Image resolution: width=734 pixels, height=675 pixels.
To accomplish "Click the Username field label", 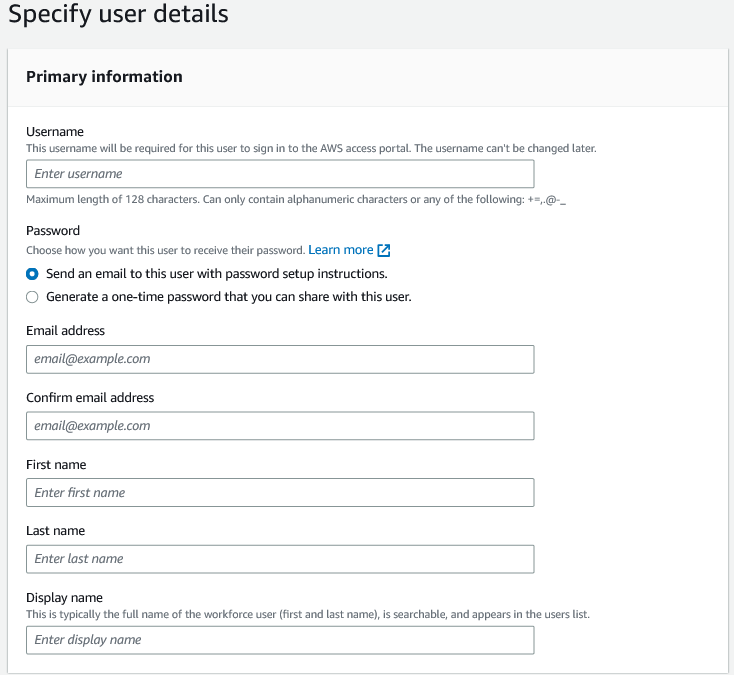I will click(55, 132).
